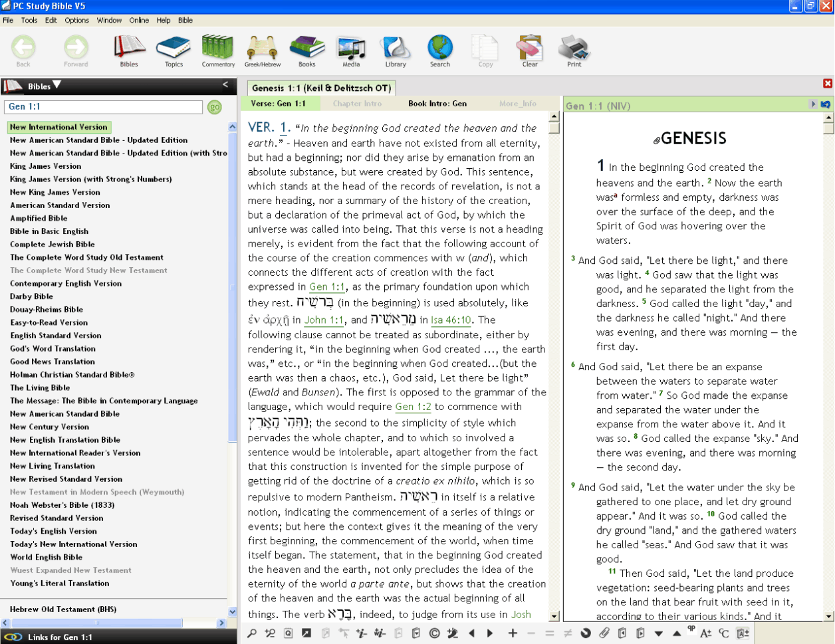835x644 pixels.
Task: Open the Edit menu
Action: tap(51, 20)
